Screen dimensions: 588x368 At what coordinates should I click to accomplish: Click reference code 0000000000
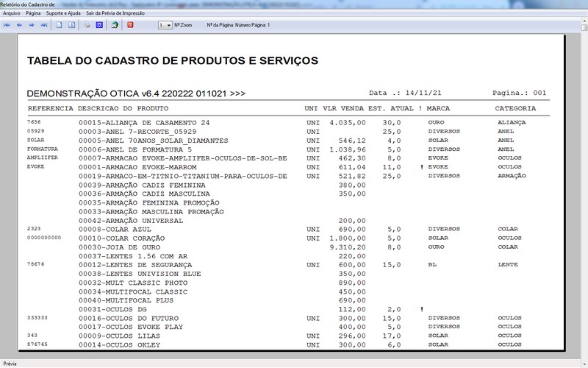pos(44,238)
